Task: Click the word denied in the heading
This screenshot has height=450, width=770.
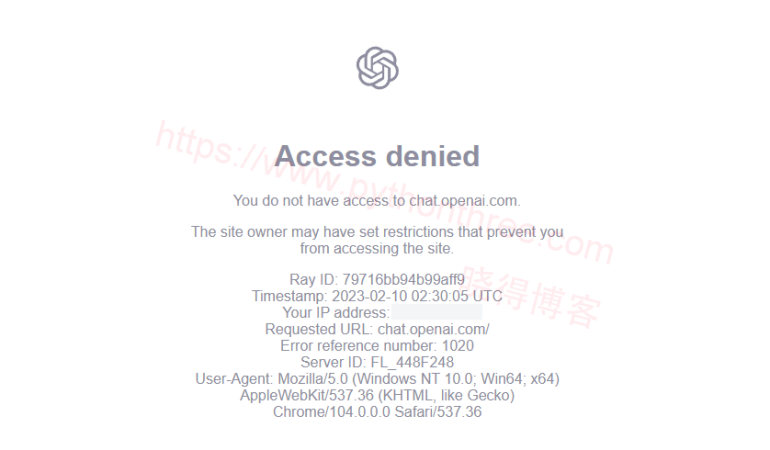Action: coord(433,156)
